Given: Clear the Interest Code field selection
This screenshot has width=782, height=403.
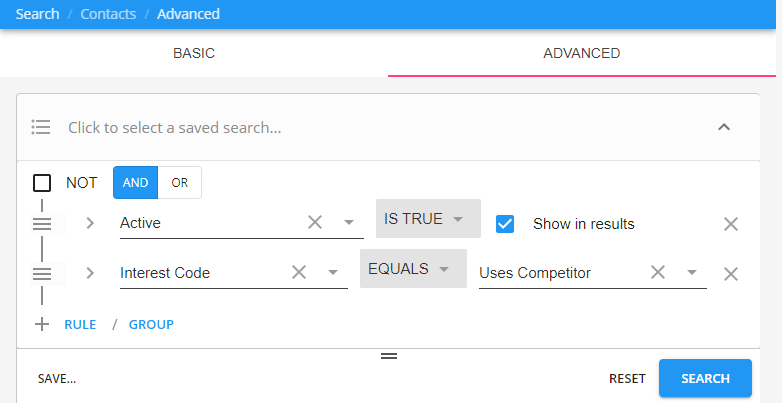Looking at the screenshot, I should 299,272.
